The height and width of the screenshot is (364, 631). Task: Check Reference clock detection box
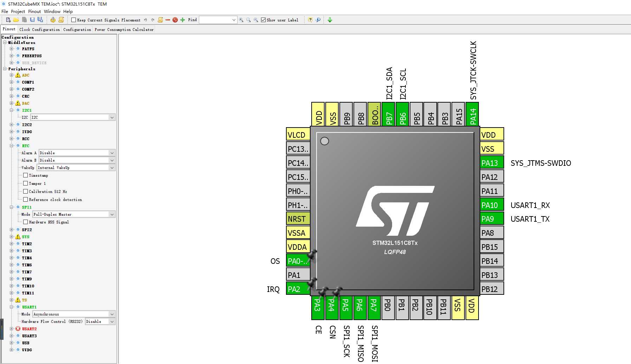click(x=25, y=200)
